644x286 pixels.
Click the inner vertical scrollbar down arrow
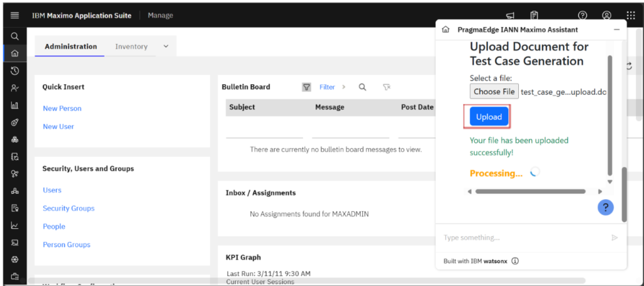[610, 182]
